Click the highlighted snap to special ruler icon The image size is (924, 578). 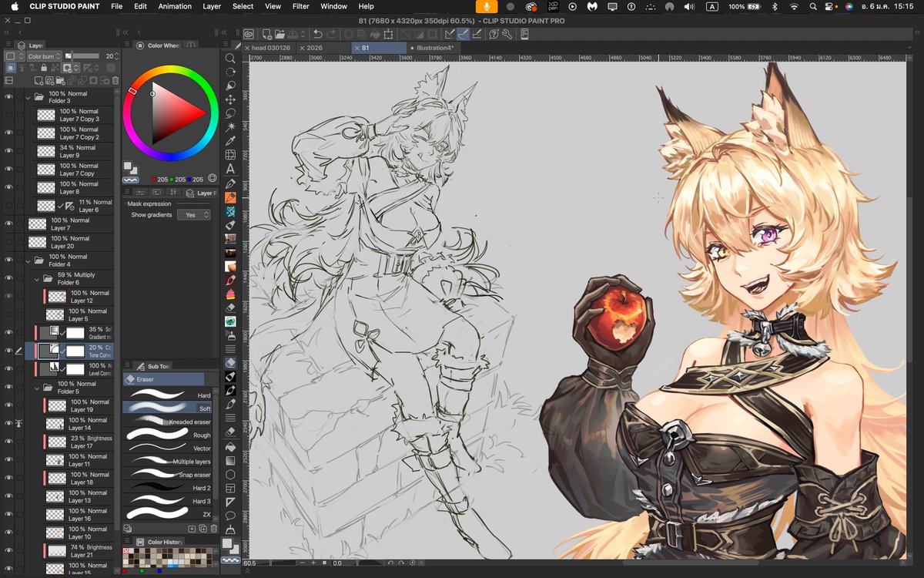coord(463,34)
